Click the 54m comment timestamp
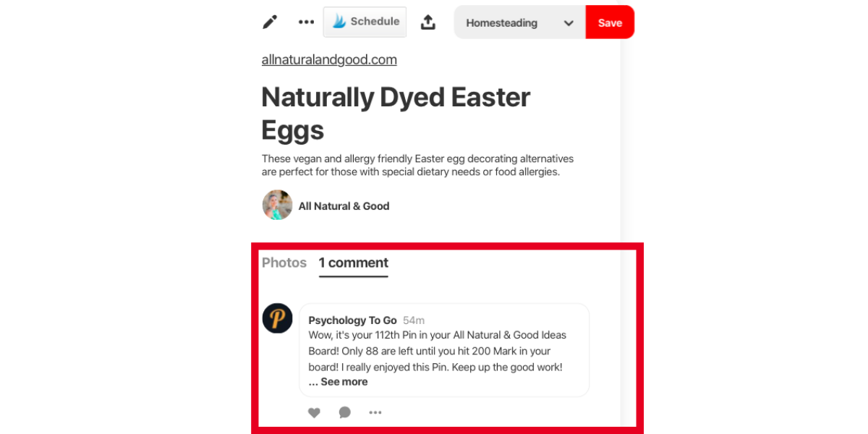This screenshot has width=868, height=434. pos(414,320)
